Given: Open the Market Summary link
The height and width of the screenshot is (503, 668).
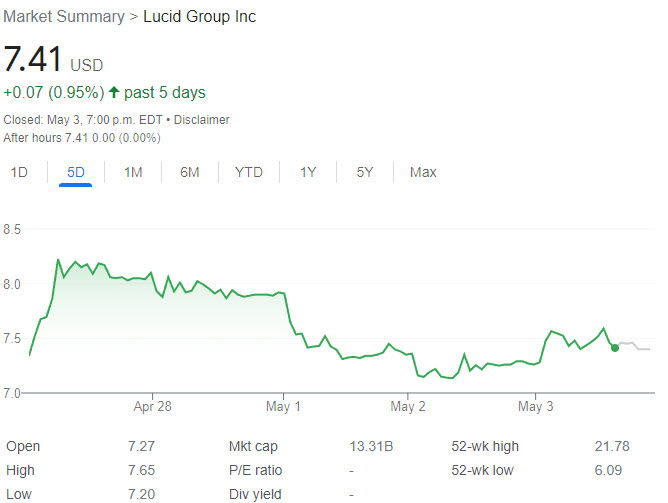Looking at the screenshot, I should 63,17.
